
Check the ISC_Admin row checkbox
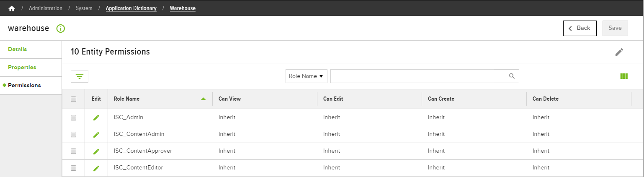[74, 118]
